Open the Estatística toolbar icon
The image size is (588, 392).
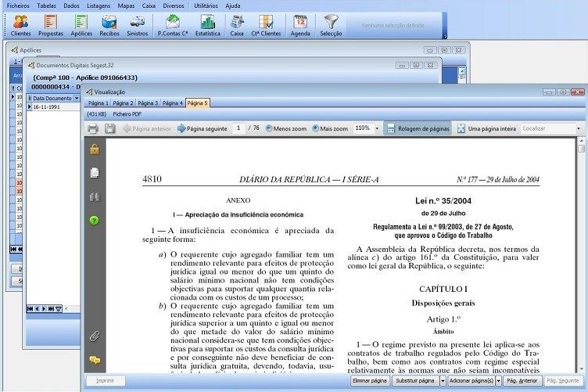pyautogui.click(x=207, y=25)
